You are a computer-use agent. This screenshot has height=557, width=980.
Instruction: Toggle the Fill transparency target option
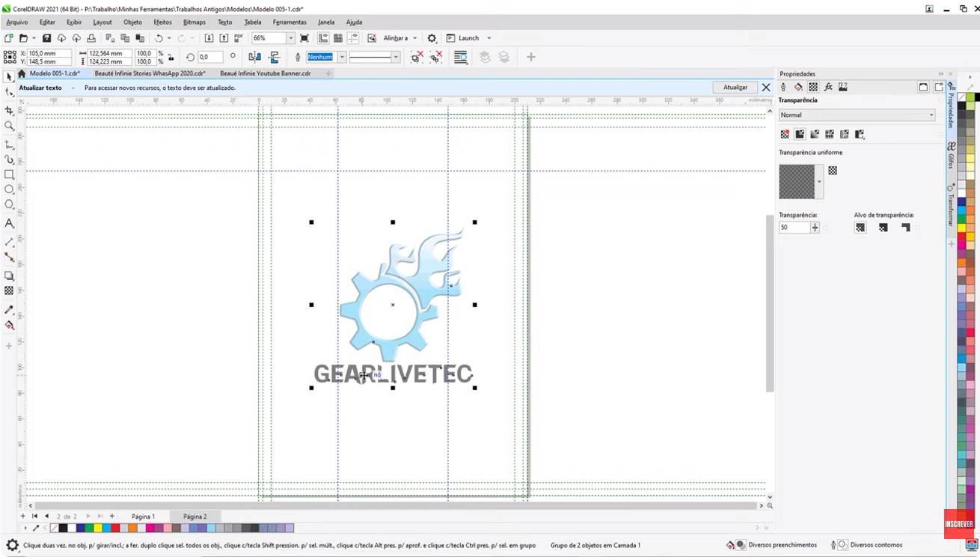coord(883,227)
